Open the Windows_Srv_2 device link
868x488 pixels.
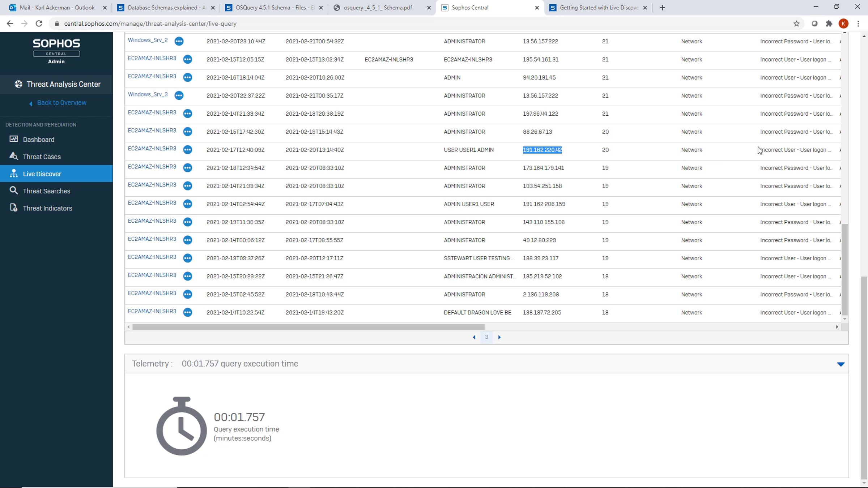pos(148,40)
